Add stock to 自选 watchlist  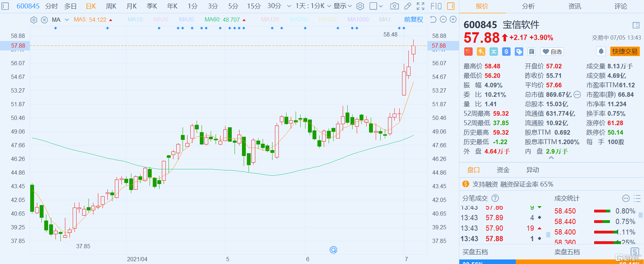click(x=552, y=52)
